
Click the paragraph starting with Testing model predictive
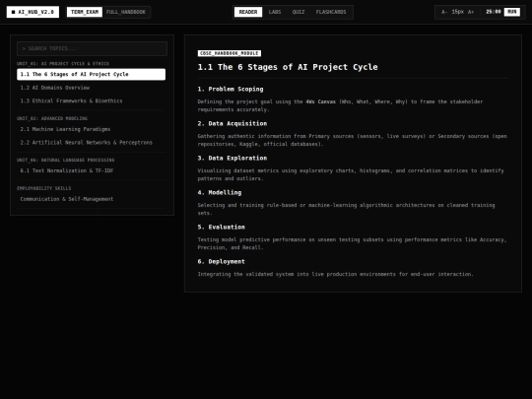coord(352,243)
